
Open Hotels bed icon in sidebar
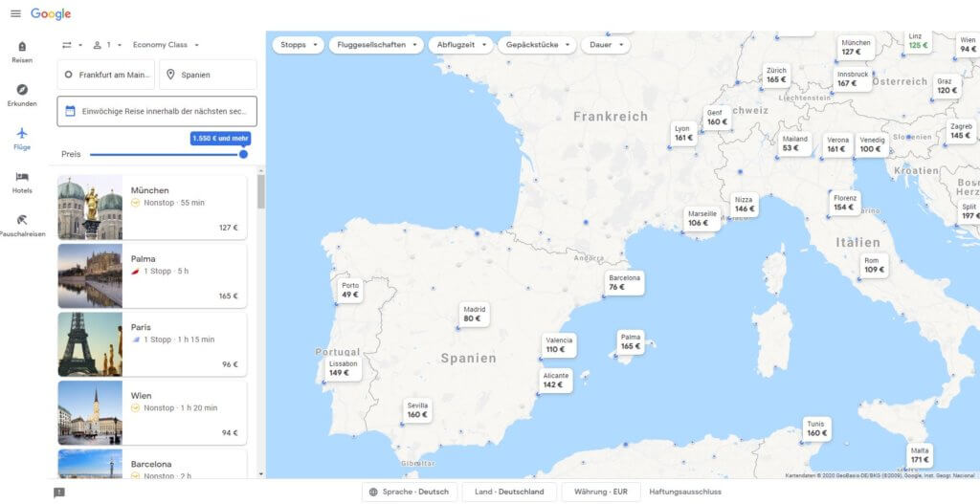coord(22,177)
